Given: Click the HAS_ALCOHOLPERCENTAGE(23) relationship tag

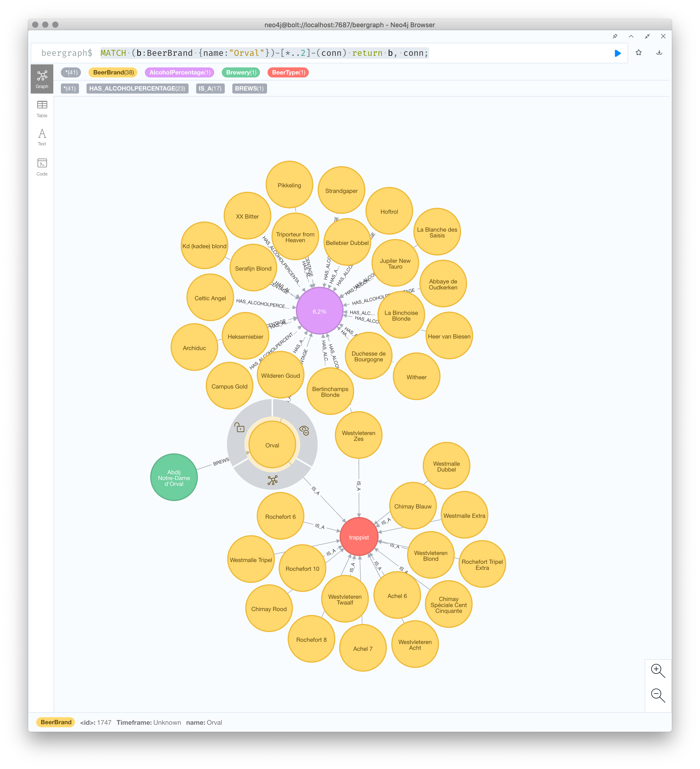Looking at the screenshot, I should tap(137, 89).
